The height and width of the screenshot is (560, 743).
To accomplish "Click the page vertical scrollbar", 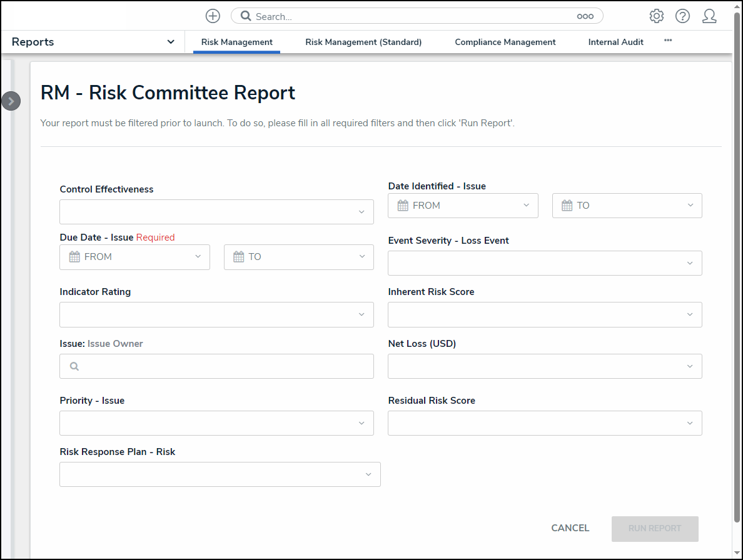I will pyautogui.click(x=737, y=250).
